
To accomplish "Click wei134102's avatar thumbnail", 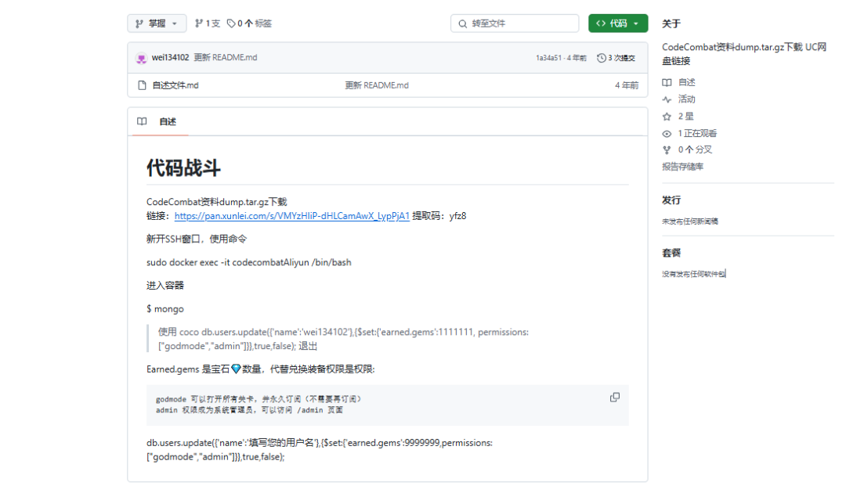I will (x=143, y=57).
